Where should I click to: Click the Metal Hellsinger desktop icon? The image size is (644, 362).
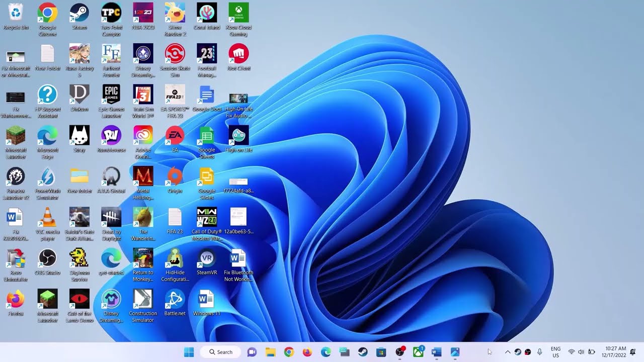pyautogui.click(x=143, y=184)
